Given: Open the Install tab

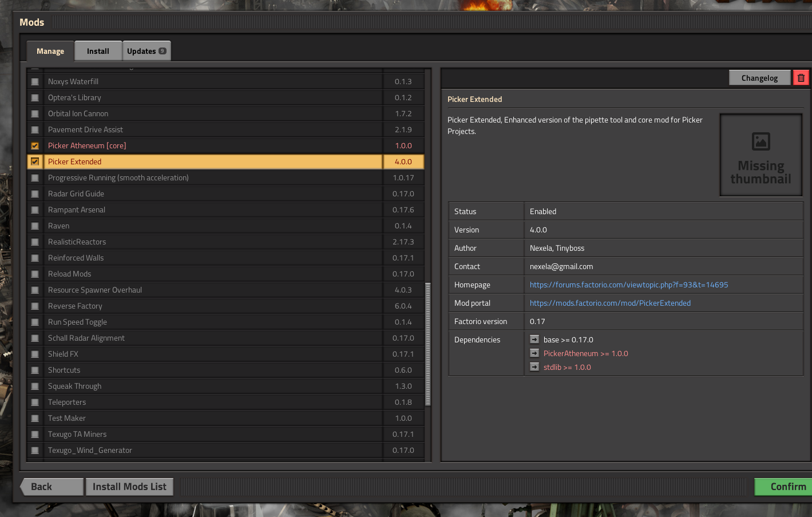Looking at the screenshot, I should click(98, 51).
